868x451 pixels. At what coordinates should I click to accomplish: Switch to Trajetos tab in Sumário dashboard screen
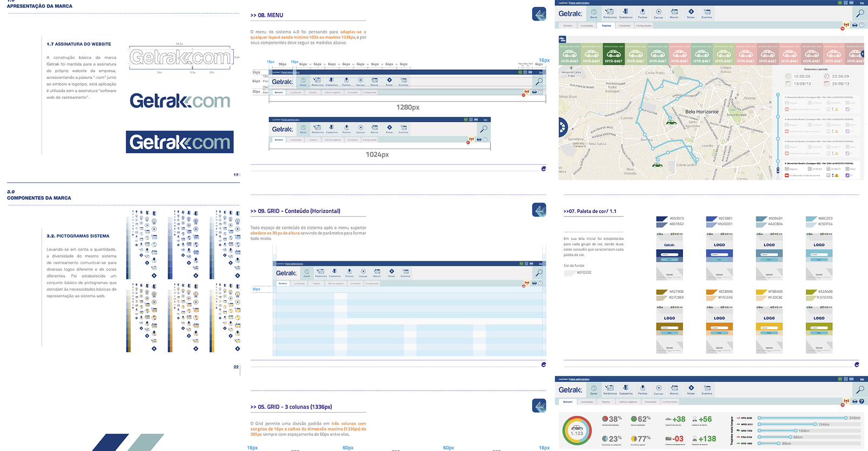[606, 402]
